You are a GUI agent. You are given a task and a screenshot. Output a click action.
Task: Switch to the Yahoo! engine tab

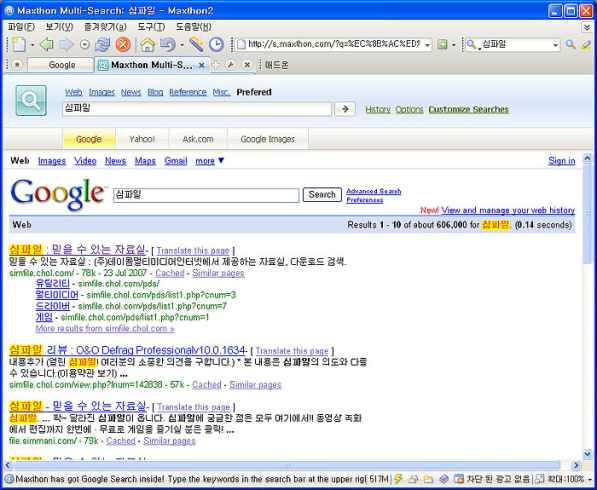pyautogui.click(x=142, y=139)
